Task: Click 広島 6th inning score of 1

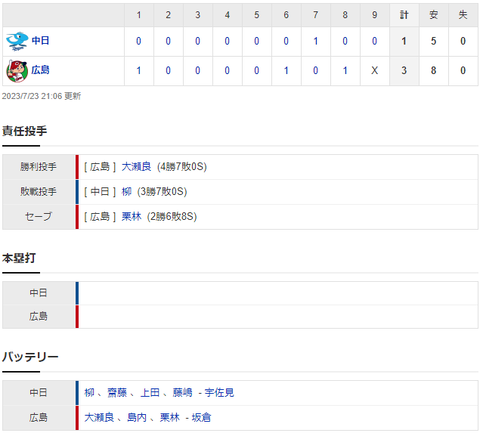Action: pos(286,71)
